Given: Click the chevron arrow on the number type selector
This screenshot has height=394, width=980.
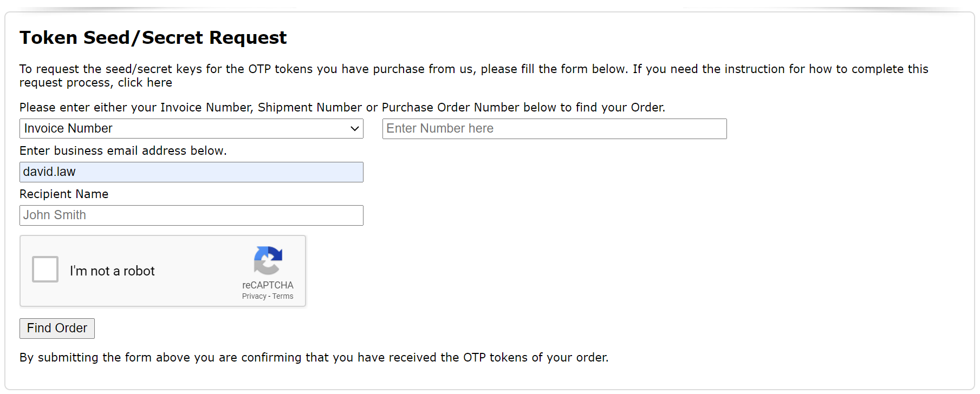Looking at the screenshot, I should point(355,129).
